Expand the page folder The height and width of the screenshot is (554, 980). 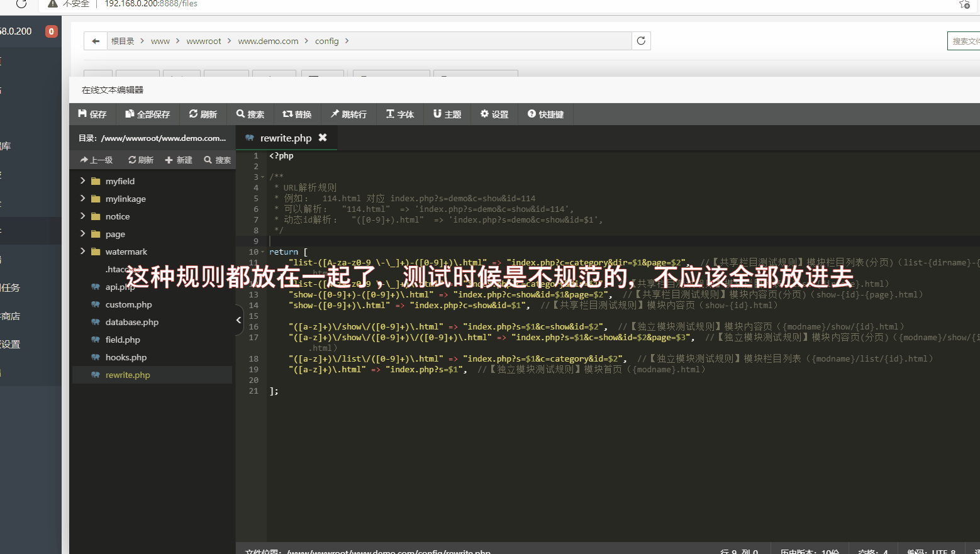click(x=82, y=233)
